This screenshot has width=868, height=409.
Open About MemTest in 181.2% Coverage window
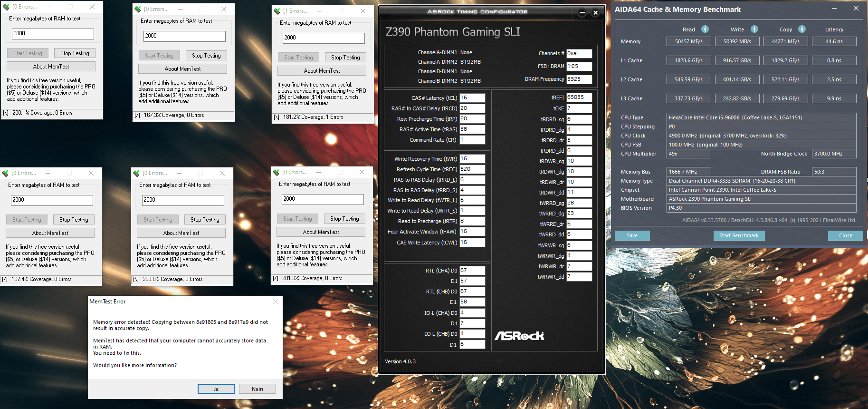tap(322, 71)
